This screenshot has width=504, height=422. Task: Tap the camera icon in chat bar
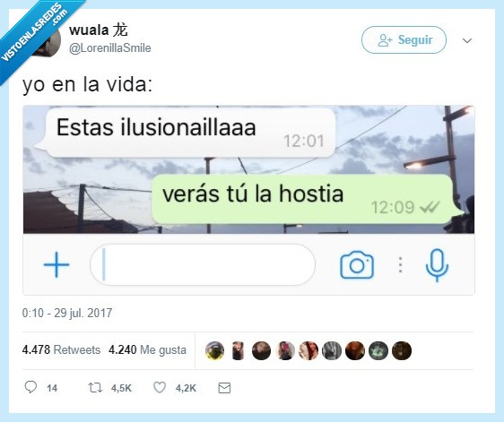pyautogui.click(x=357, y=265)
